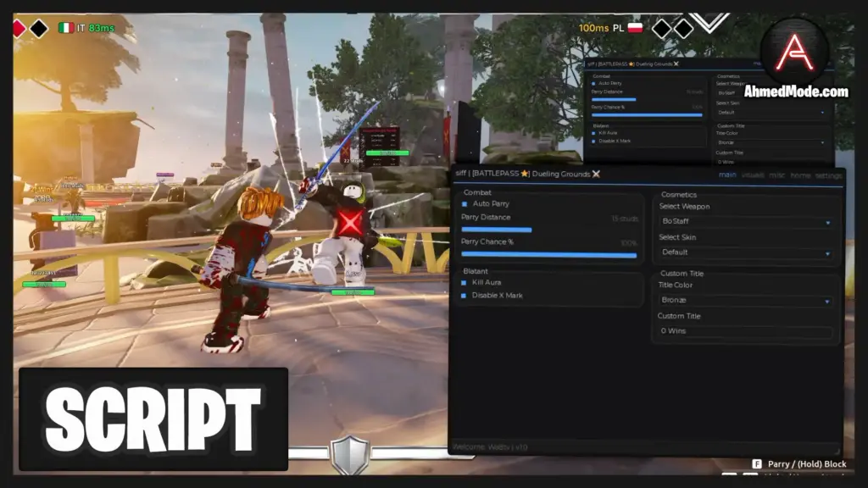Click the 0 Wins field in background panel
The image size is (868, 488).
[771, 162]
